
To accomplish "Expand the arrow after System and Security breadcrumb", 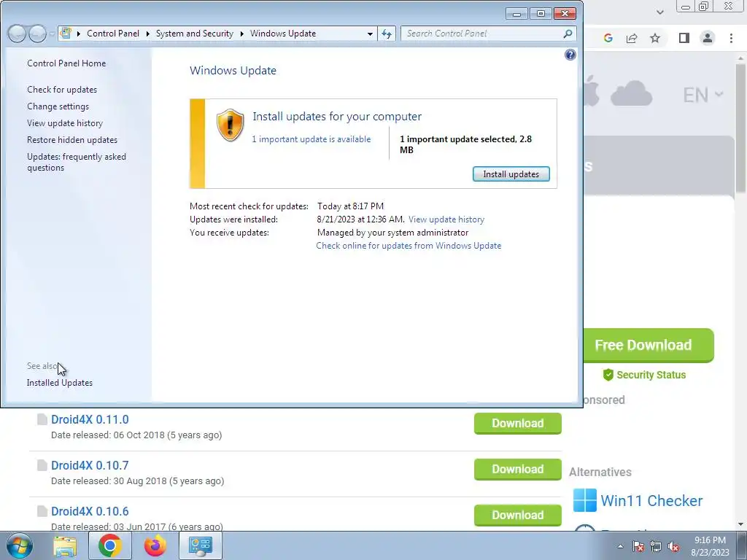I will coord(241,34).
